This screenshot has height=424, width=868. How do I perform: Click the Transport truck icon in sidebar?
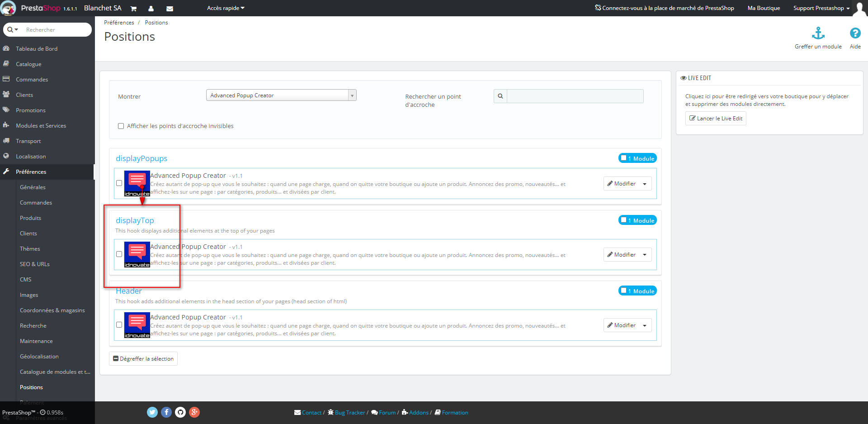(6, 141)
